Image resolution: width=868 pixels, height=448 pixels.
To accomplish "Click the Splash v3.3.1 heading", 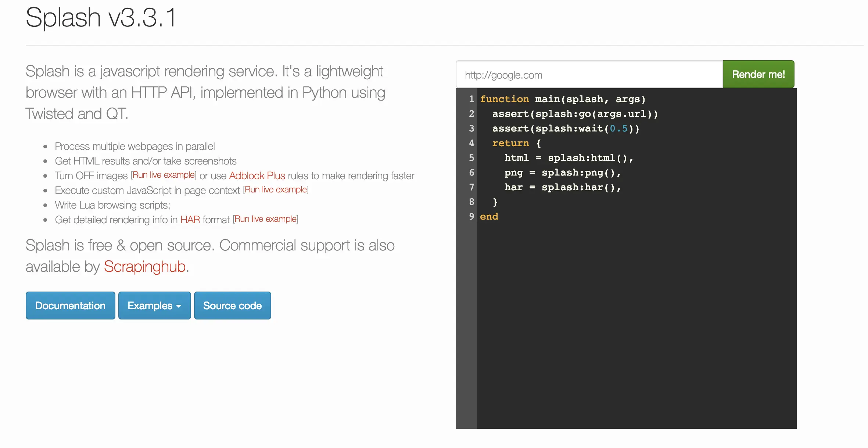I will [101, 18].
